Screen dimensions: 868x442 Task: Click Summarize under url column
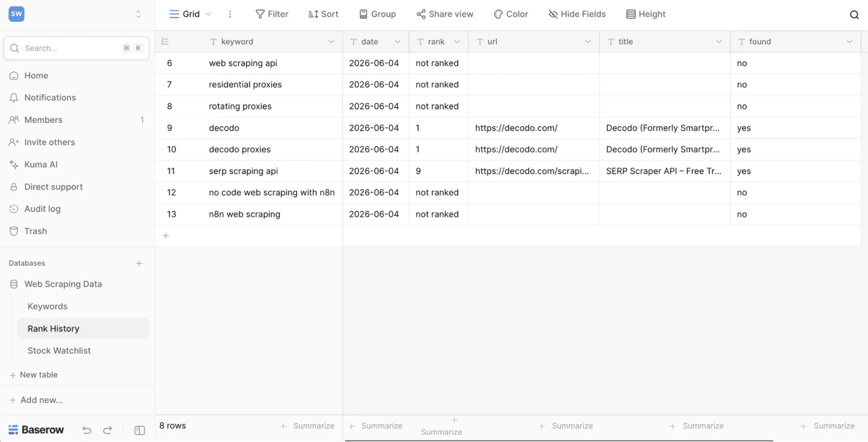566,426
